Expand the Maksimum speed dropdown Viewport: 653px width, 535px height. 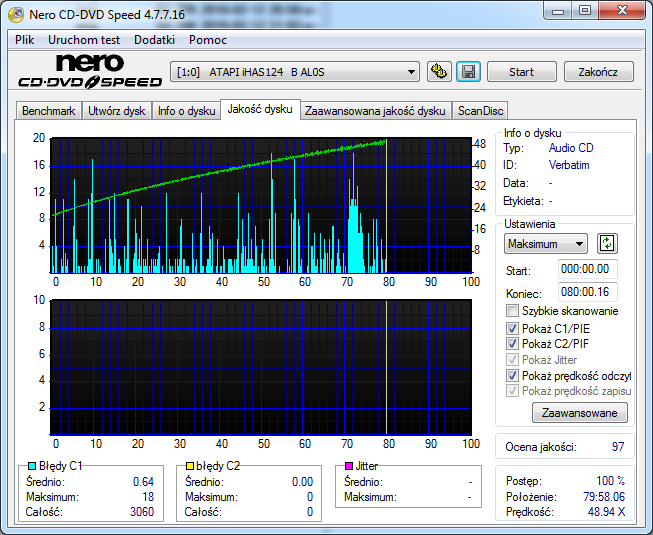[x=546, y=244]
